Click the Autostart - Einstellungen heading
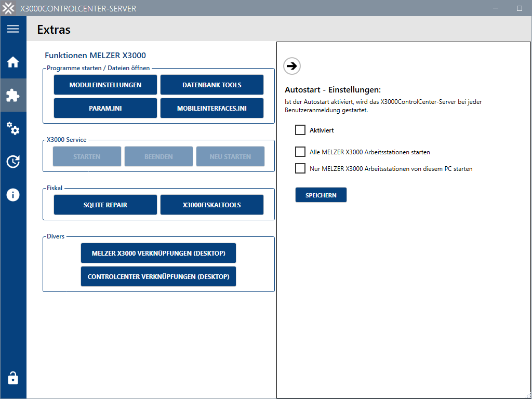 click(x=333, y=89)
